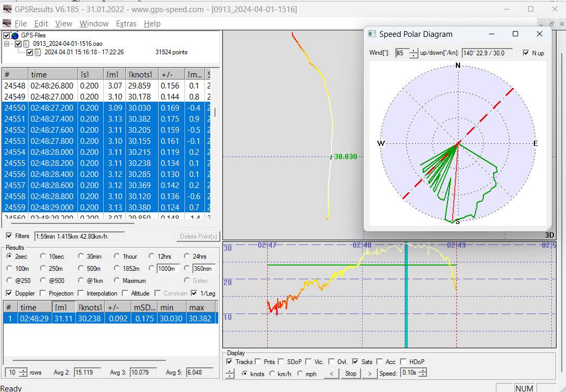Open the File menu
566x392 pixels.
(21, 24)
